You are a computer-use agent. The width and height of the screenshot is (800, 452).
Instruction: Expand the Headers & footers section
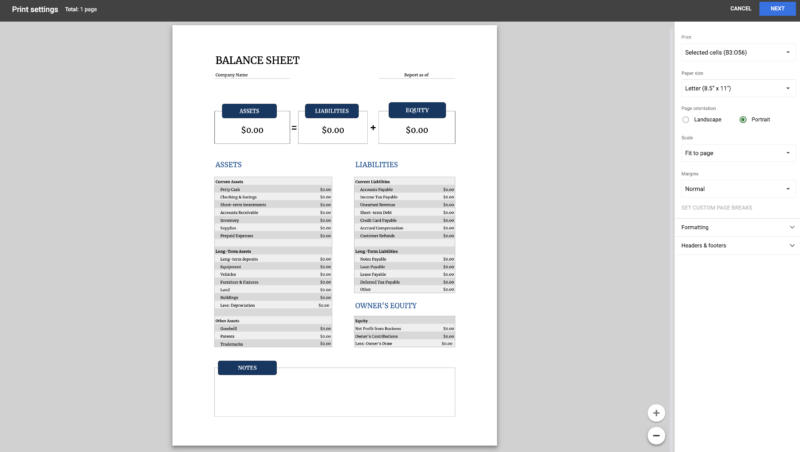click(738, 245)
